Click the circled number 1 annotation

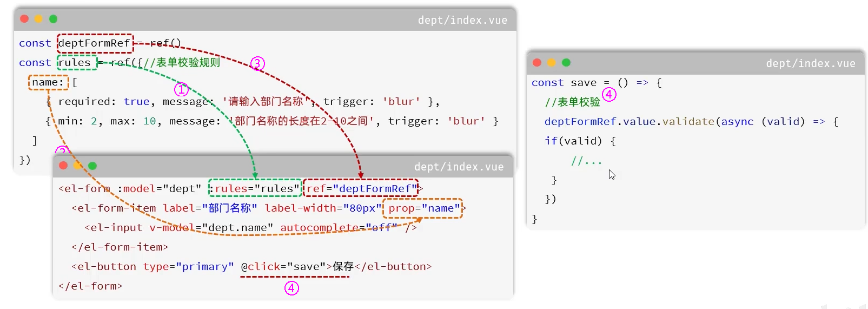click(x=181, y=89)
